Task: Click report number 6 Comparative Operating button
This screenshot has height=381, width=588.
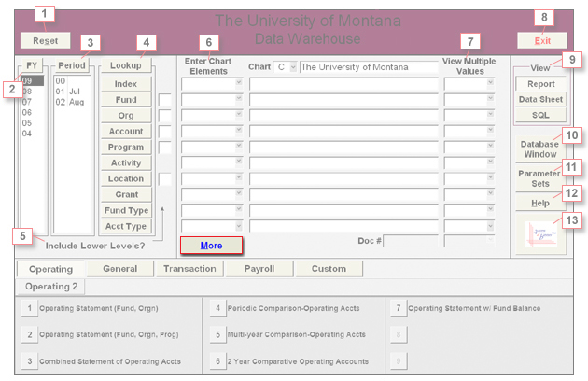Action: pyautogui.click(x=217, y=360)
